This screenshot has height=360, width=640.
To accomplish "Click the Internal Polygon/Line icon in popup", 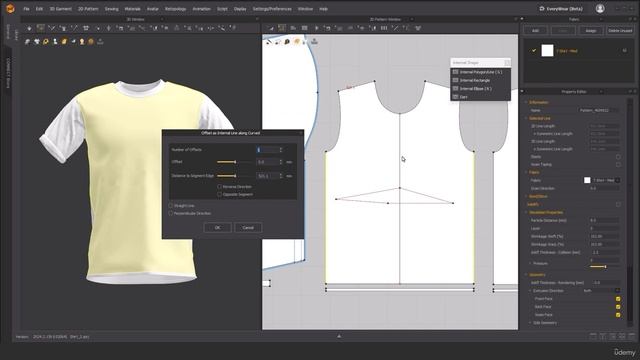I will 456,72.
